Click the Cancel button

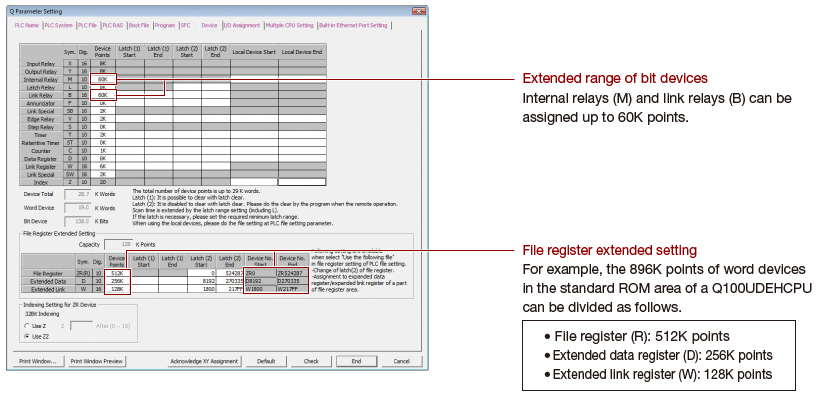tap(402, 361)
